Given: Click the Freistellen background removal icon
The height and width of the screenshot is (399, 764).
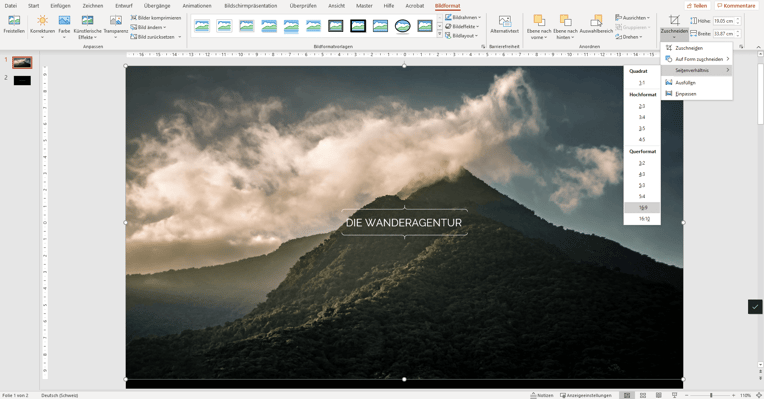Looking at the screenshot, I should point(14,21).
